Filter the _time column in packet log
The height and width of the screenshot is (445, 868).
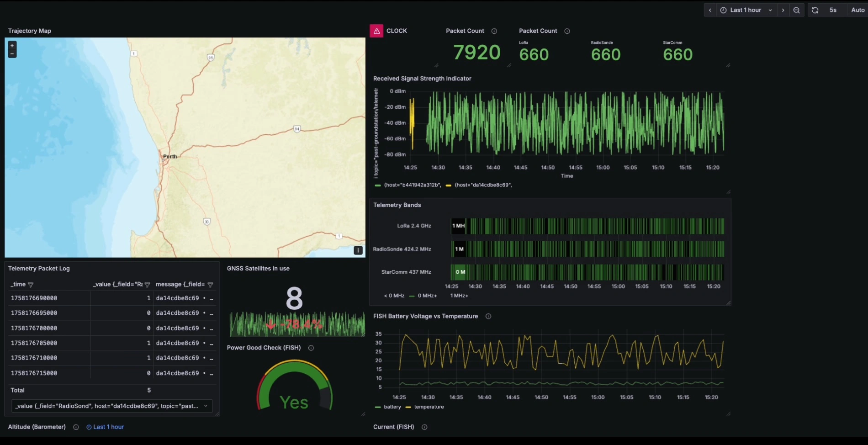coord(31,285)
